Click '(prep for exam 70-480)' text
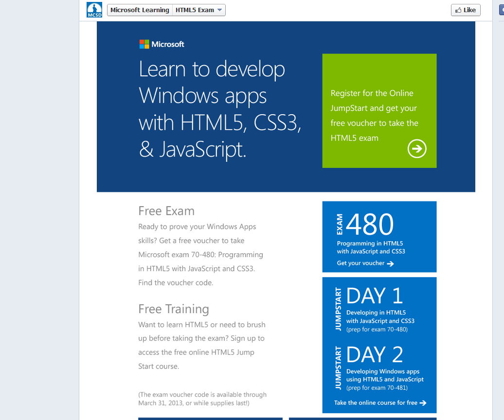The image size is (504, 420). click(x=377, y=329)
